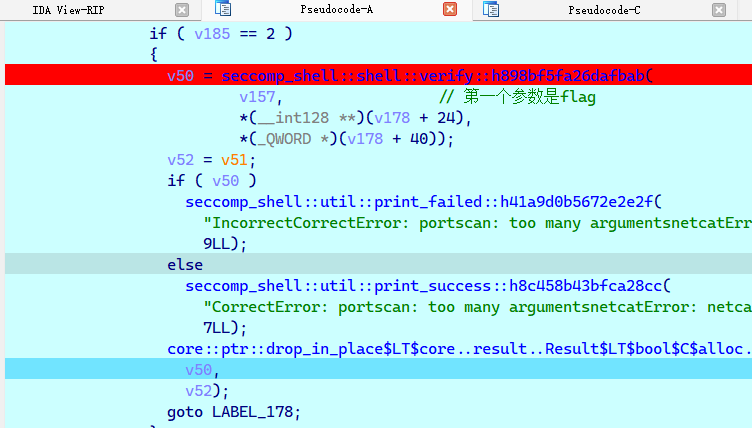Click the _QWORD cast line with v178 + 40
The width and height of the screenshot is (752, 428).
(346, 139)
